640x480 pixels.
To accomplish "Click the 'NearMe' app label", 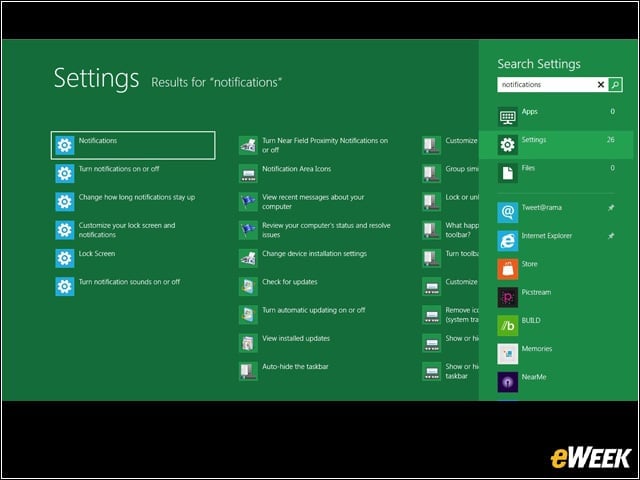I will point(533,377).
